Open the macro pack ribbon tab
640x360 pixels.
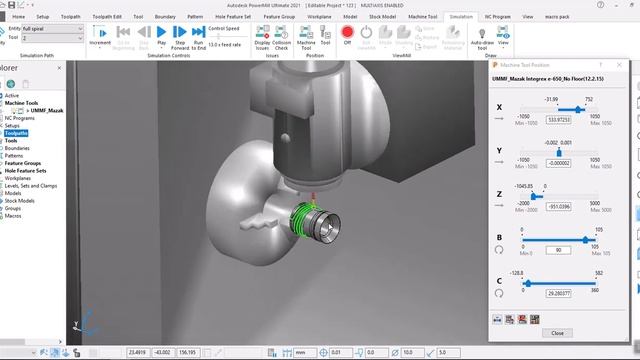click(557, 17)
